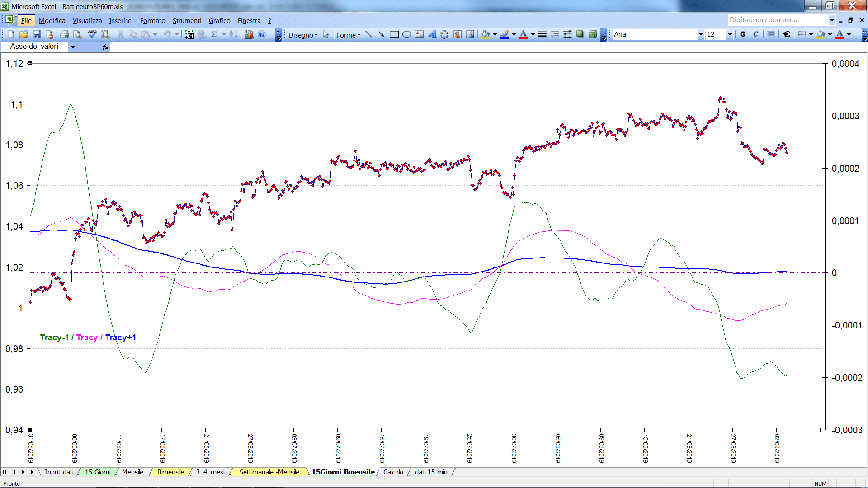Screen dimensions: 868x488
Task: Insert a text box
Action: tap(420, 34)
